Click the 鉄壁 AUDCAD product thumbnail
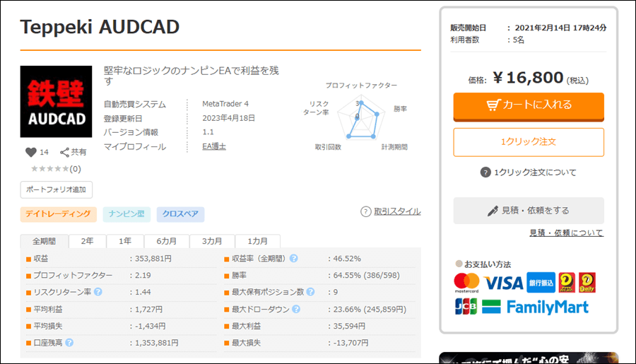636x364 pixels. [x=56, y=102]
